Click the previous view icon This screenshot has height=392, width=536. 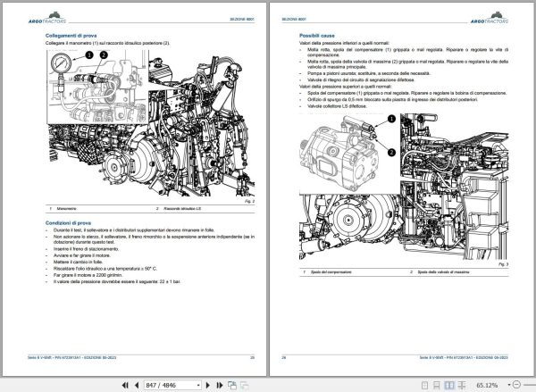pyautogui.click(x=232, y=385)
